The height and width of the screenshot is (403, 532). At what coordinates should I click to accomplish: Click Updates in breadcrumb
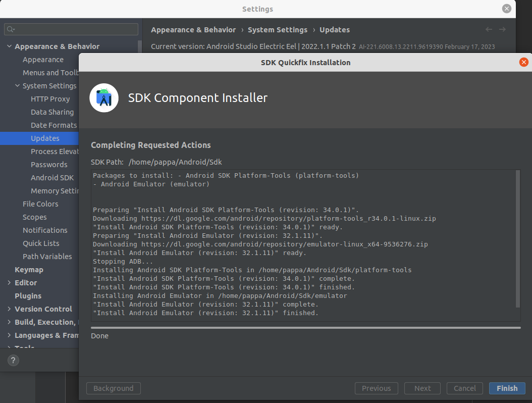[335, 29]
